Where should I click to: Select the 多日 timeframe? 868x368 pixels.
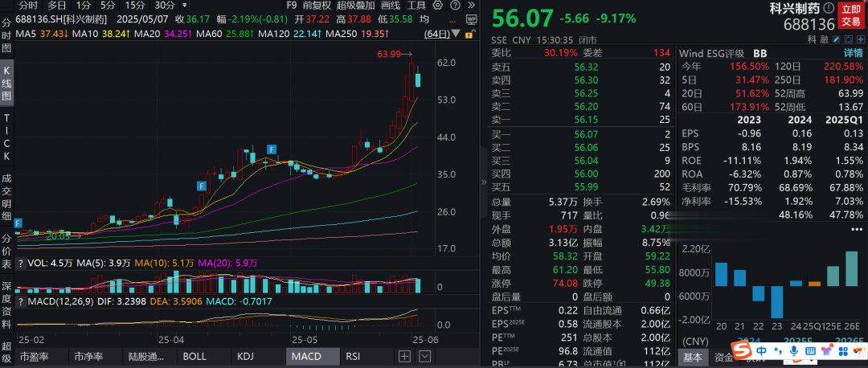pyautogui.click(x=56, y=6)
